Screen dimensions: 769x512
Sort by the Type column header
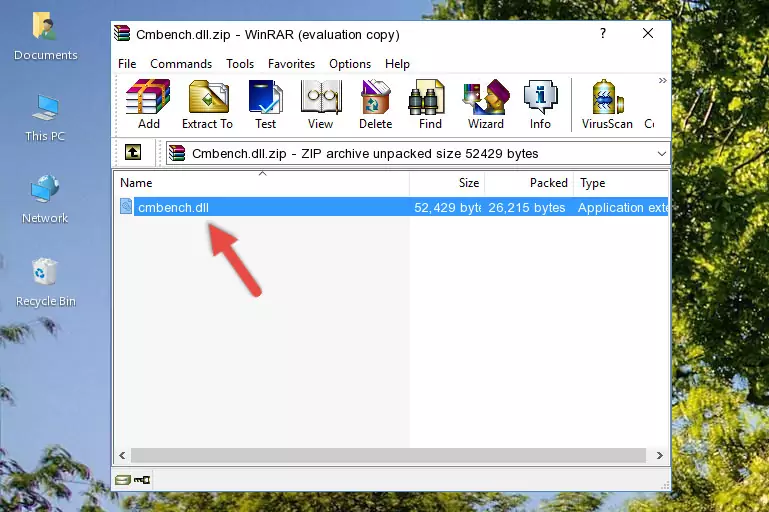pos(621,183)
